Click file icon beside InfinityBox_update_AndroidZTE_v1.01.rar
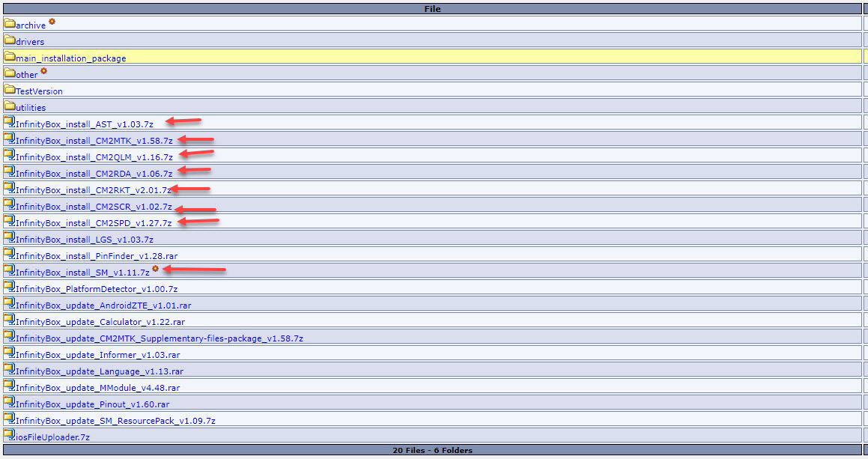 coord(10,303)
